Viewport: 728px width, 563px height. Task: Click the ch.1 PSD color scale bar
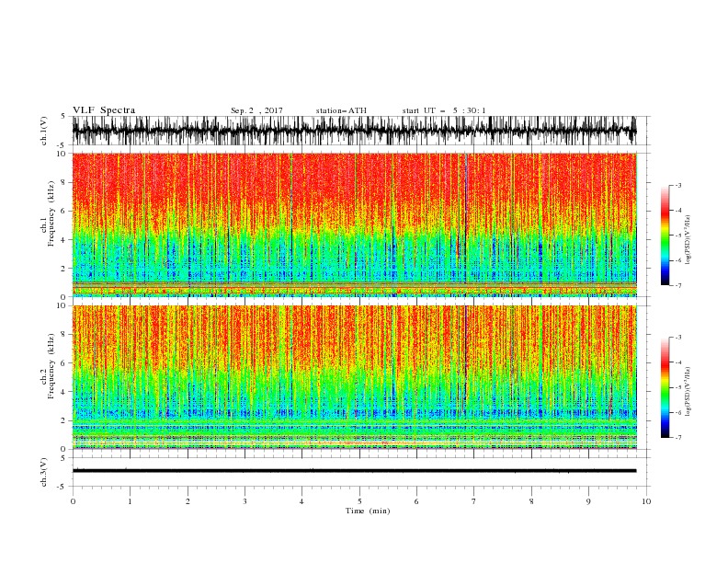[665, 236]
